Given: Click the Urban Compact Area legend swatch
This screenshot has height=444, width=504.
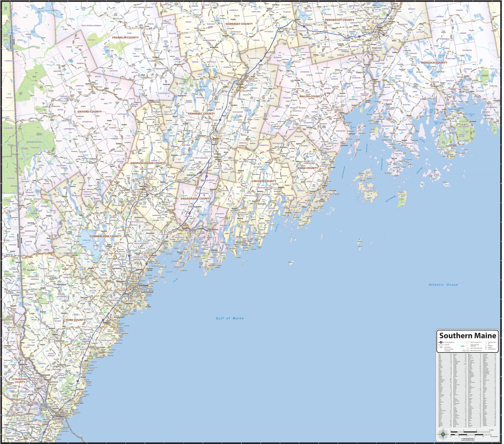Looking at the screenshot, I should click(x=468, y=342).
